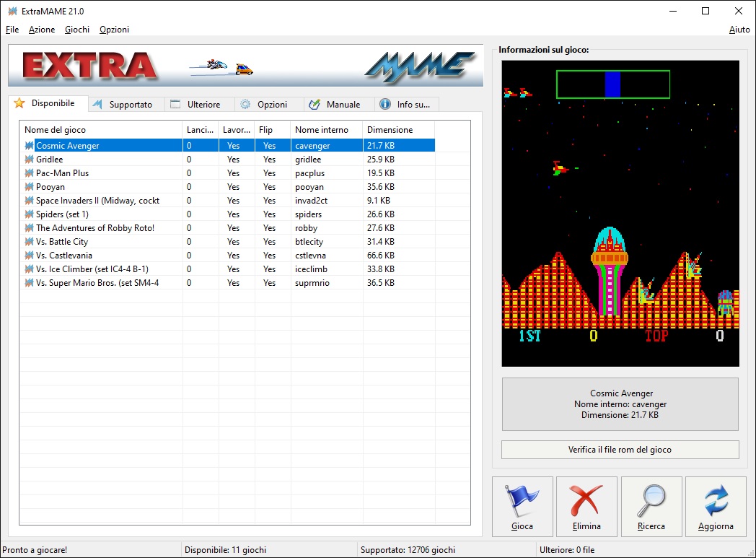This screenshot has height=558, width=756.
Task: Sort by Dimensione column header
Action: (x=399, y=130)
